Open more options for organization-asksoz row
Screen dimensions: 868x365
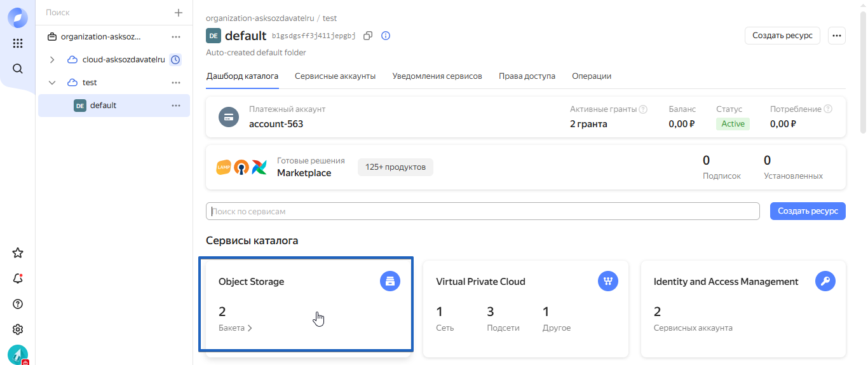pos(176,37)
